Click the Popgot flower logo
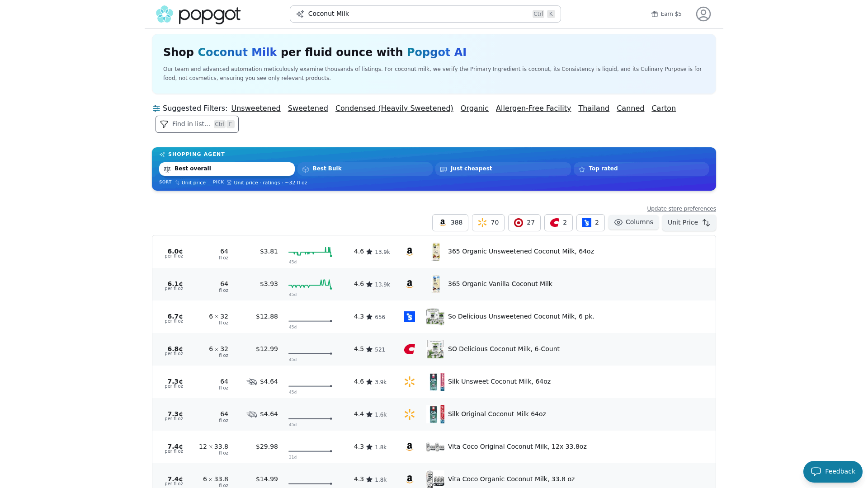 165,14
